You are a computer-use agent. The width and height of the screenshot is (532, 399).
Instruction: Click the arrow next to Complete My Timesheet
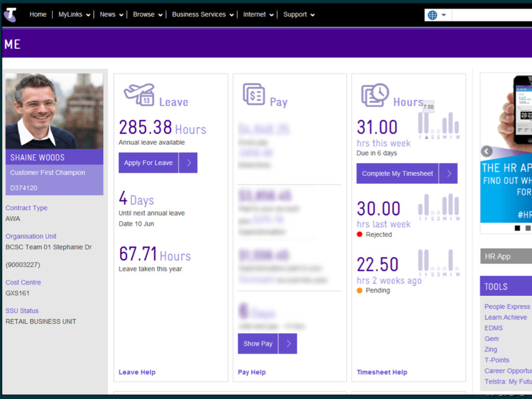(x=448, y=174)
